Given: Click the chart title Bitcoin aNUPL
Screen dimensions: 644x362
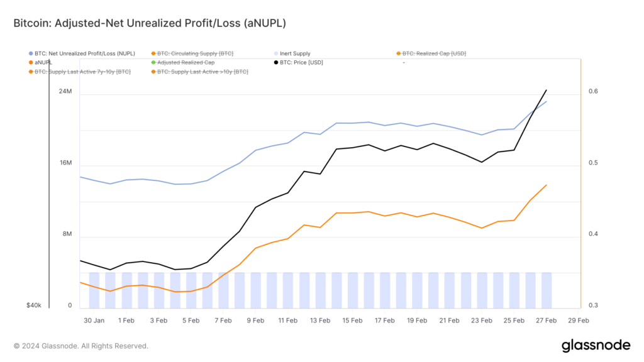Looking at the screenshot, I should tap(150, 23).
